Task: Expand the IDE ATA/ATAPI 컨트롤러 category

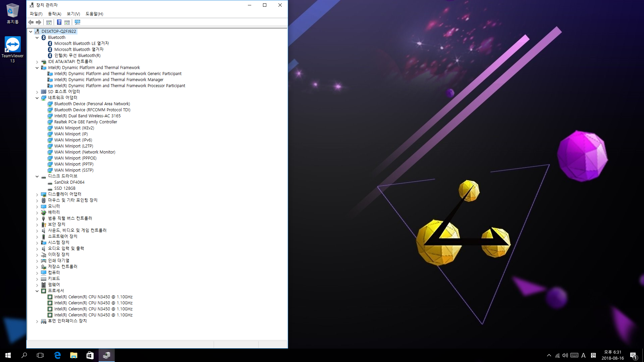Action: 37,62
